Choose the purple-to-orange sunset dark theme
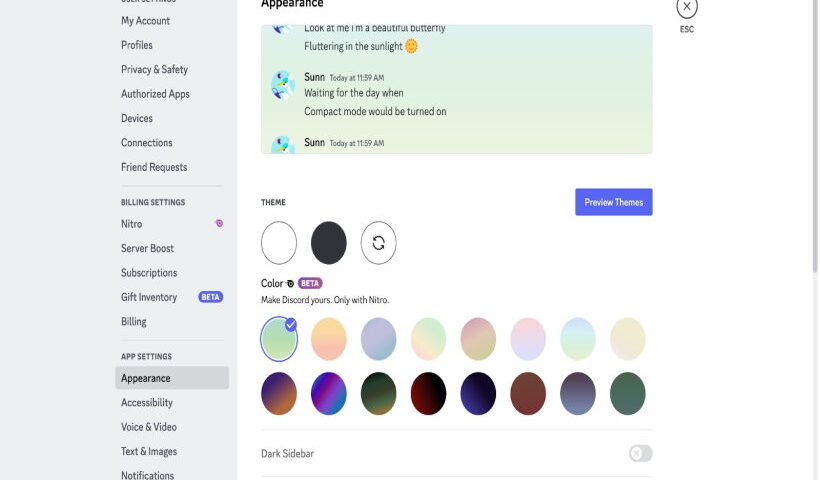The height and width of the screenshot is (480, 820). point(279,394)
